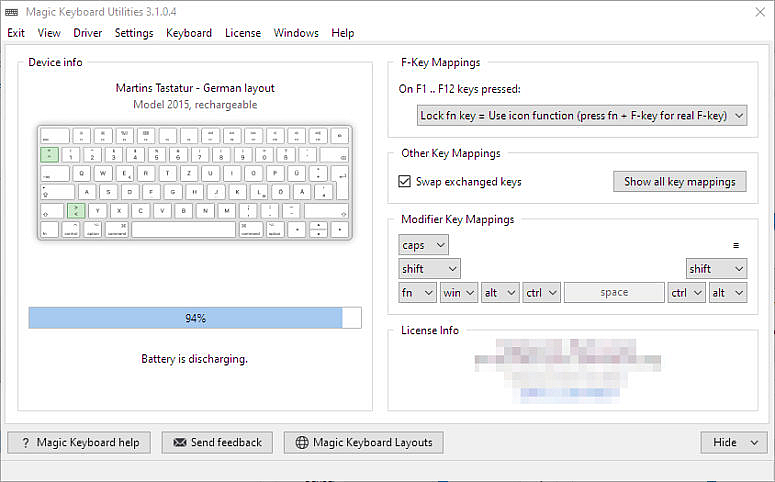Open the View menu
This screenshot has width=775, height=482.
(49, 33)
